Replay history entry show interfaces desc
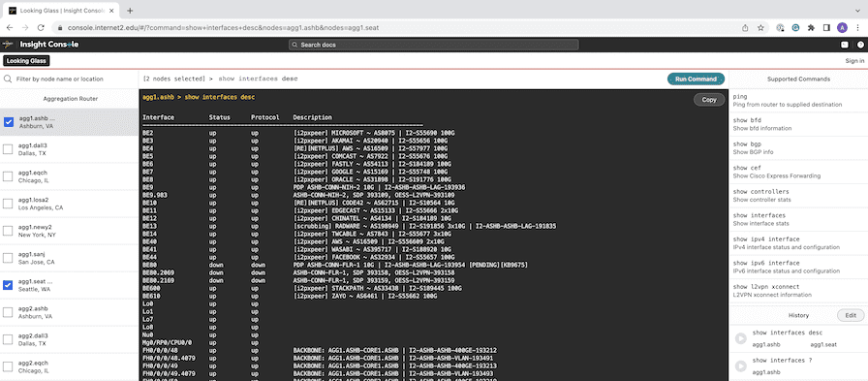The width and height of the screenshot is (868, 381). click(x=741, y=339)
